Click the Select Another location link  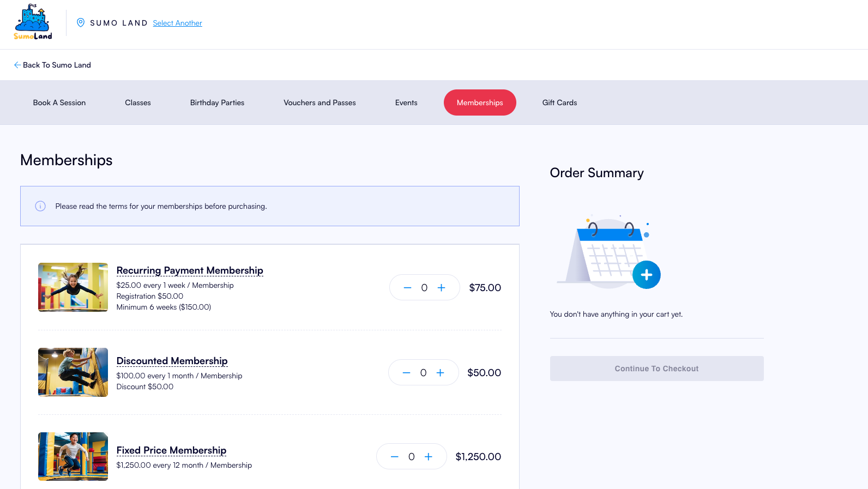coord(177,23)
